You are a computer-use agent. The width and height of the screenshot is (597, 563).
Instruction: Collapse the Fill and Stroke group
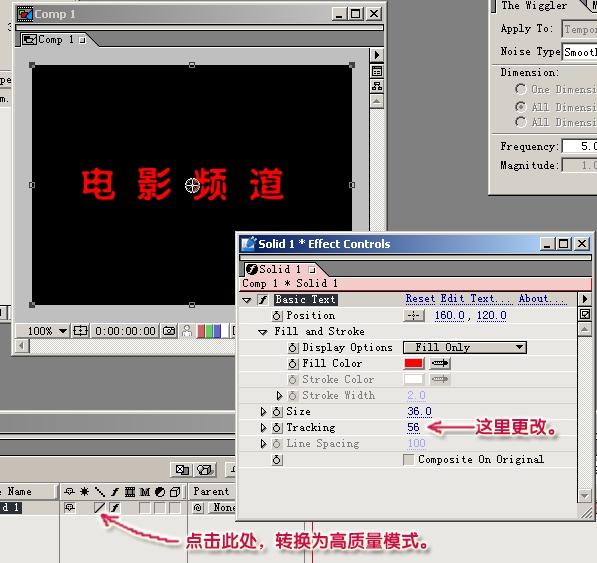pos(262,332)
